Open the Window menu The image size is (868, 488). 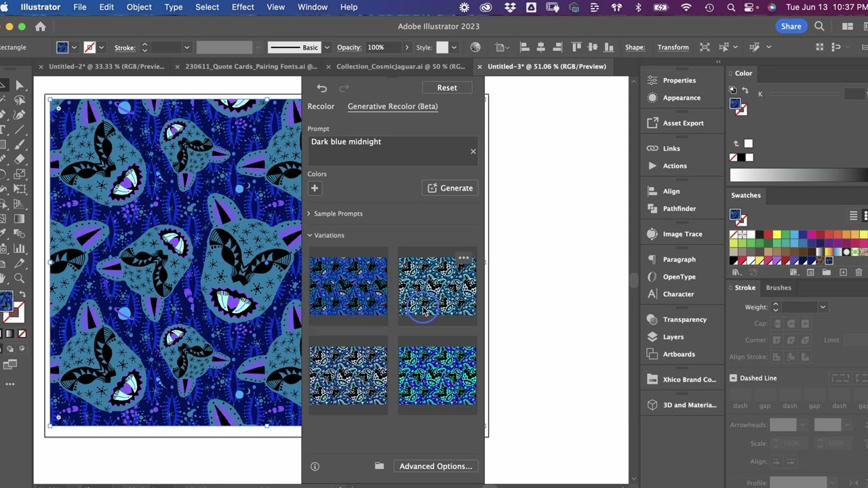[x=313, y=7]
